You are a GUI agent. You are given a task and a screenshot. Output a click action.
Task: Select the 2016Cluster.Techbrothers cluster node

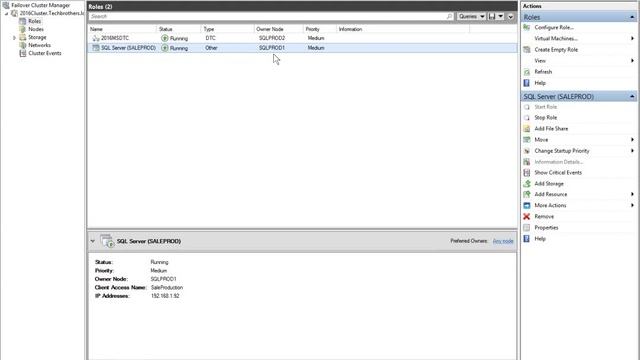(x=52, y=13)
